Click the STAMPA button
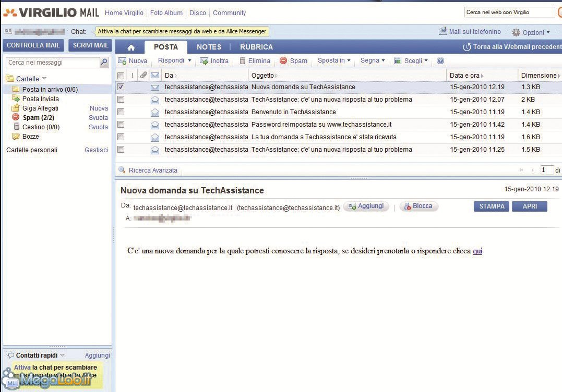Viewport: 562px width, 392px height. click(492, 206)
